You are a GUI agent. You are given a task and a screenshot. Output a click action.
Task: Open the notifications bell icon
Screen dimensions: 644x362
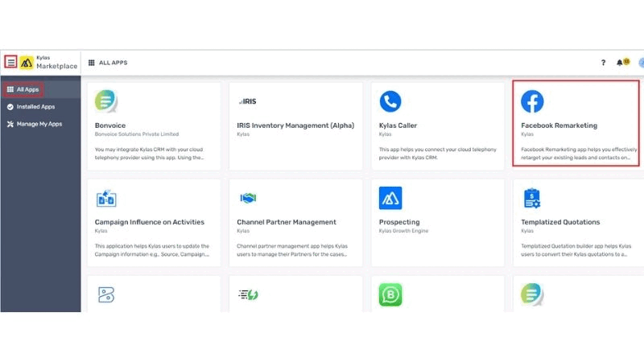(x=621, y=62)
